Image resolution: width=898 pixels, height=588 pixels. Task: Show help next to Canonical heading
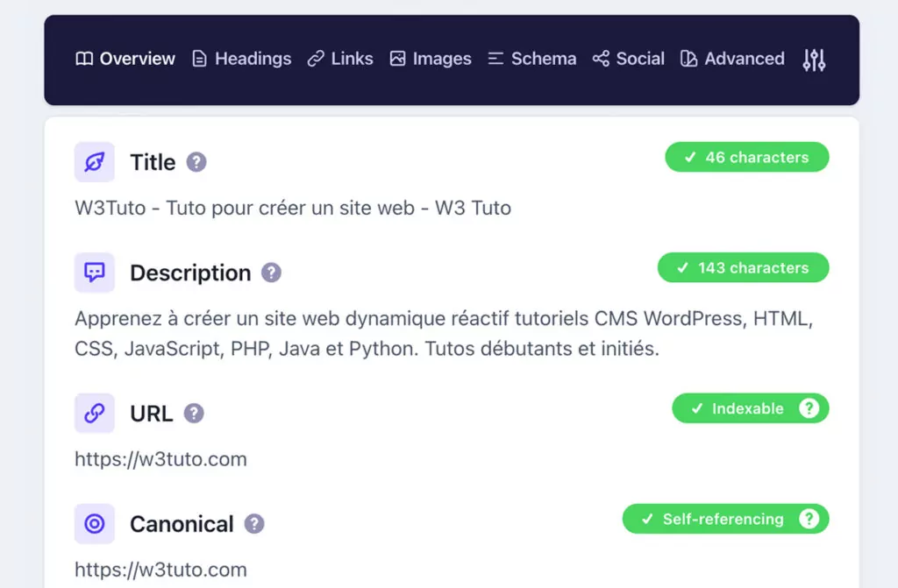254,523
